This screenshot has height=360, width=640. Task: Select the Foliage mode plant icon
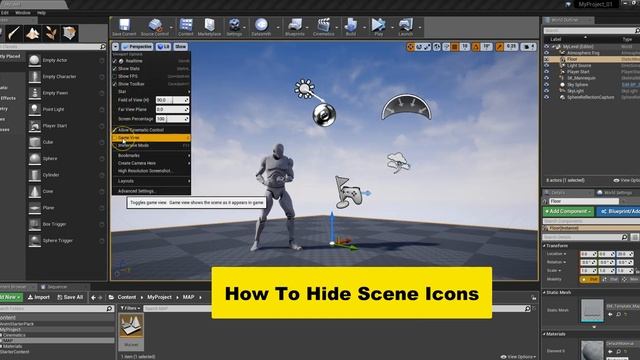click(x=51, y=33)
